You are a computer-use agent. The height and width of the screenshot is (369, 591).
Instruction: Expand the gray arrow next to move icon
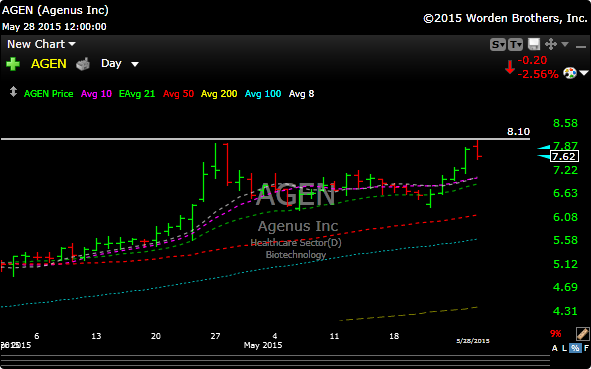point(565,44)
